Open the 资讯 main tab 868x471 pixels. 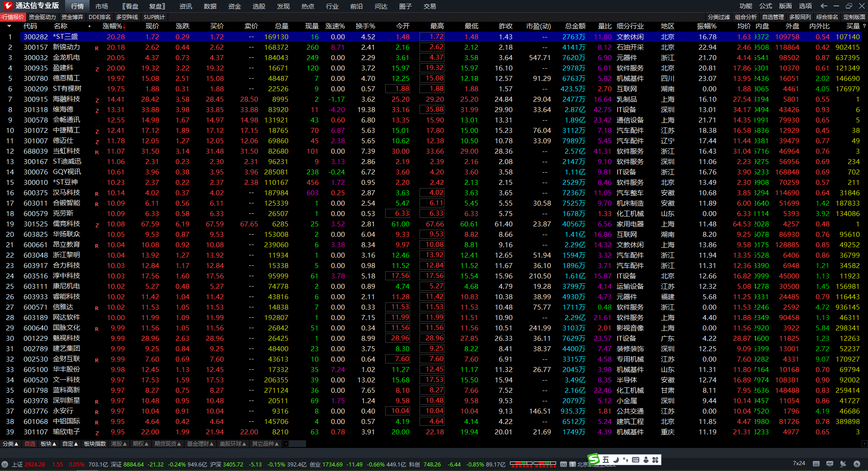(x=186, y=6)
